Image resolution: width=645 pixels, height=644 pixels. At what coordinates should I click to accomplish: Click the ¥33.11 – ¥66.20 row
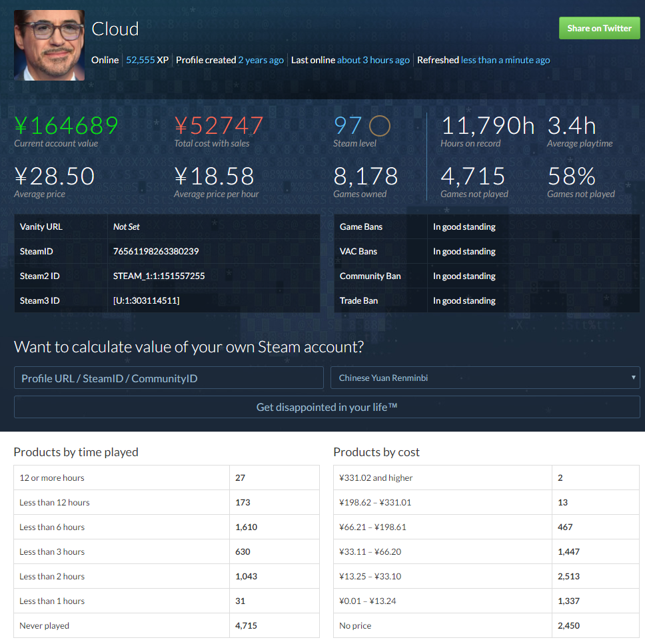click(486, 551)
